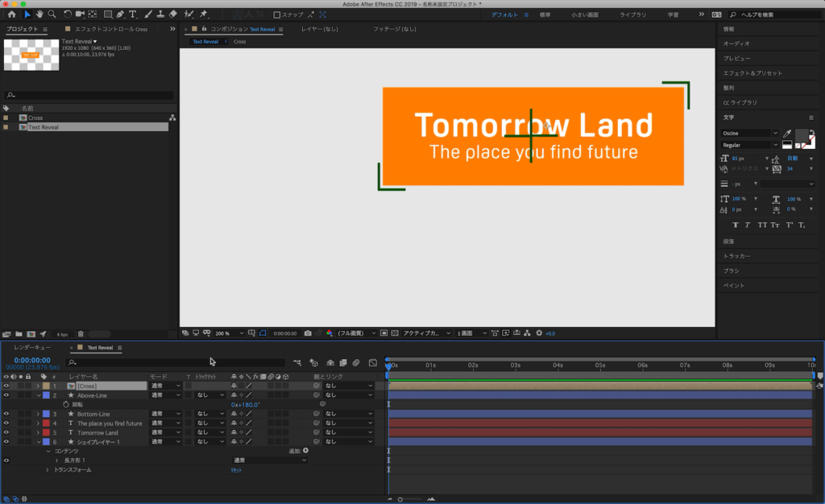The width and height of the screenshot is (825, 504).
Task: Select the Zoom magnifier tool
Action: click(52, 14)
